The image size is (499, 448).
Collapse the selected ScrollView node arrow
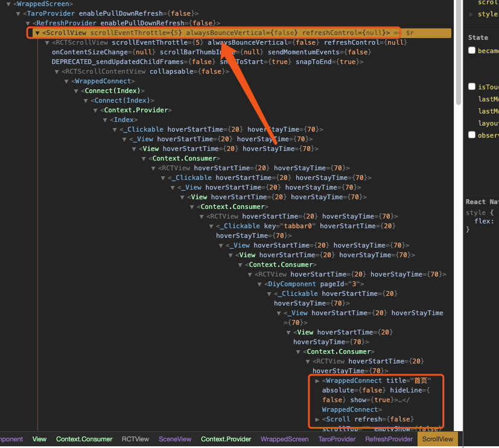coord(37,33)
